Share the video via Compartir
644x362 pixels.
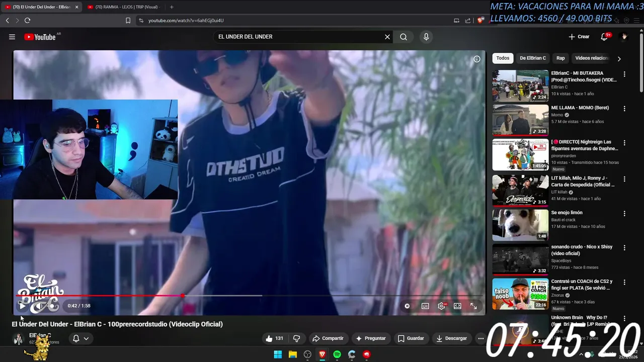pos(328,338)
